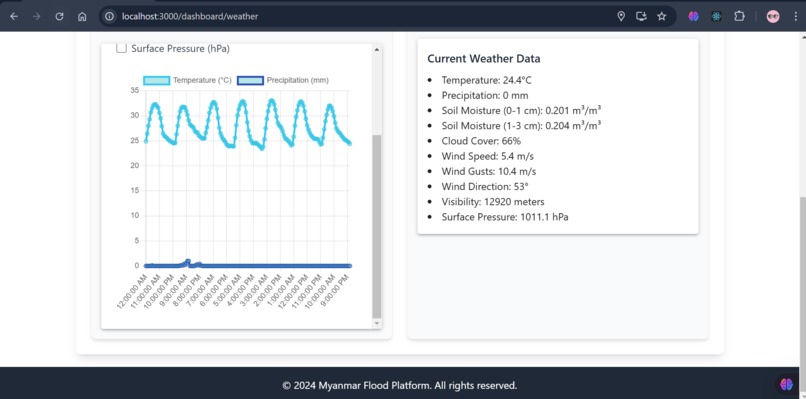Viewport: 806px width, 399px height.
Task: Open the browser profile avatar
Action: pos(773,16)
